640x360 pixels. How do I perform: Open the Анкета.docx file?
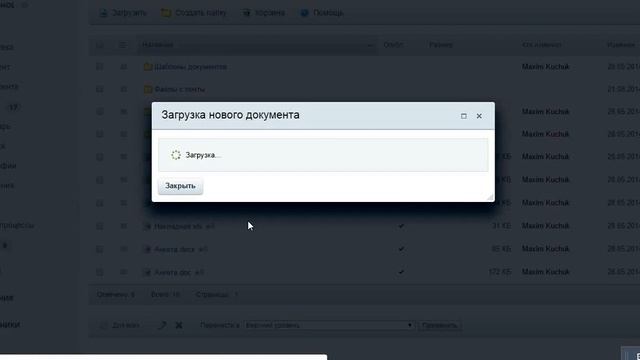click(174, 249)
